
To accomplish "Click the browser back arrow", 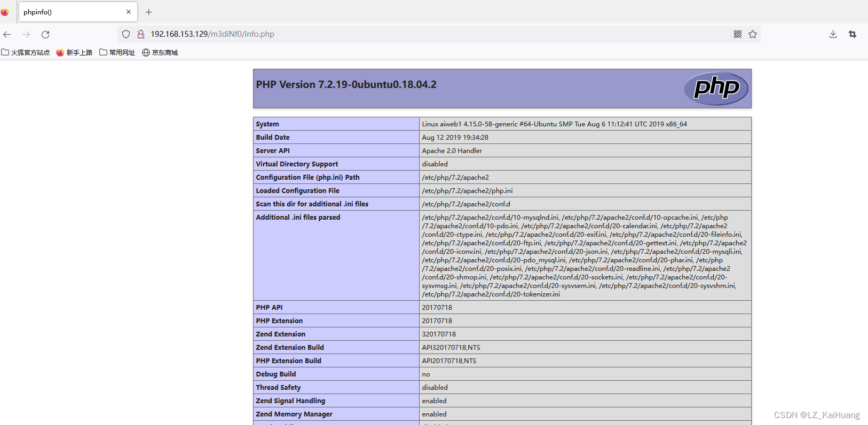I will (x=7, y=34).
